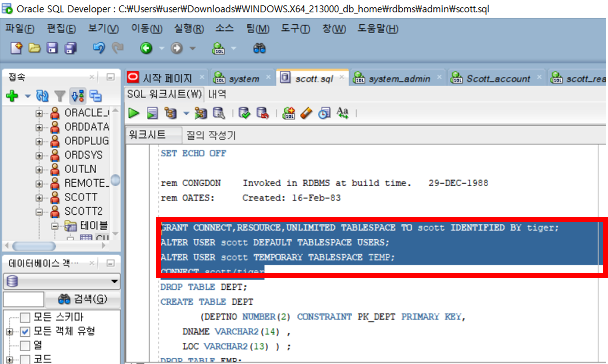Click the Unshared SQL Worksheet icon

[x=289, y=113]
